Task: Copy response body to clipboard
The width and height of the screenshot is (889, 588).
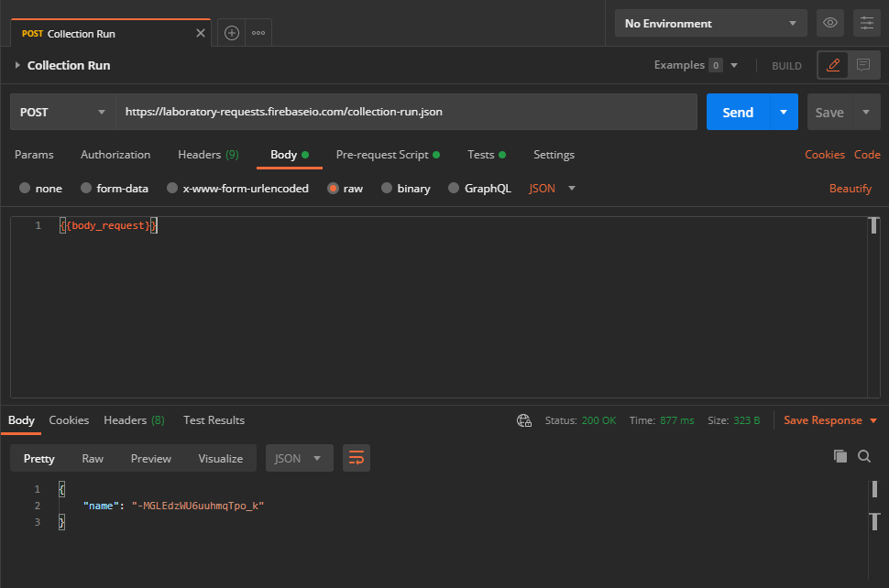Action: [840, 456]
